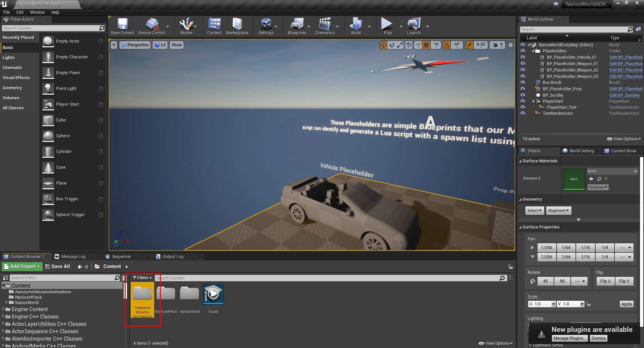644x348 pixels.
Task: Toggle the sources panel icon in Content Browser
Action: pyautogui.click(x=5, y=278)
